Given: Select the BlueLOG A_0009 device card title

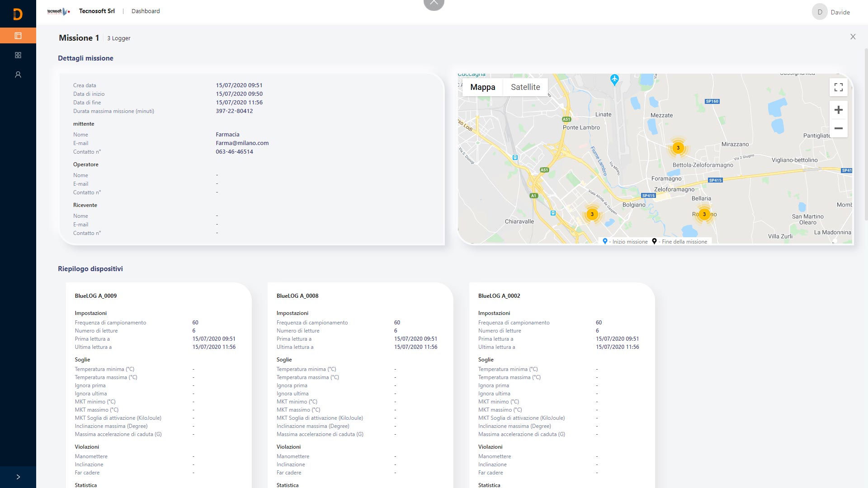Looking at the screenshot, I should 96,296.
